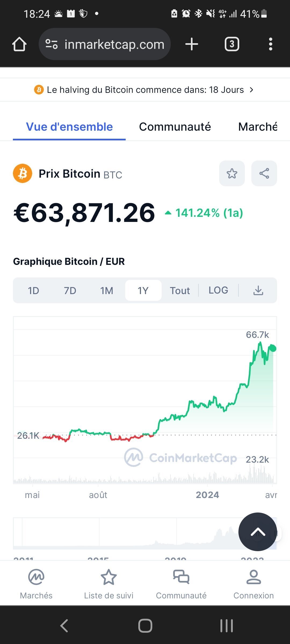Switch to the Marché tab
Viewport: 290px width, 644px height.
point(257,127)
